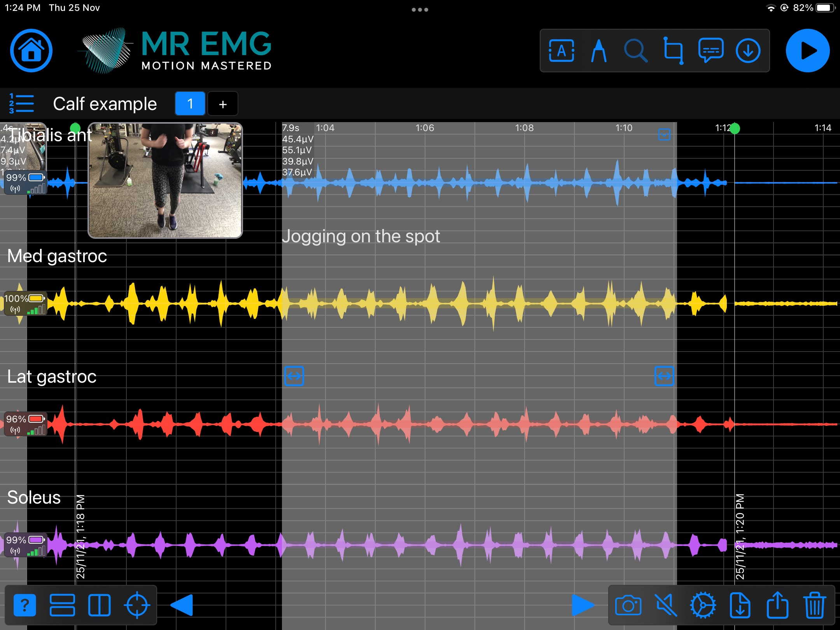
Task: Click the 'Med gastroc' channel label
Action: click(x=57, y=256)
